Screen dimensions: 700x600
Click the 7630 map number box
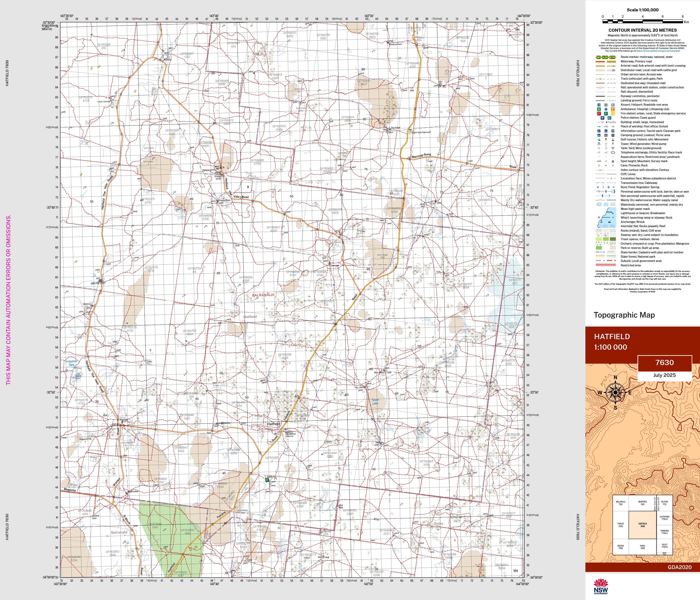coord(664,362)
